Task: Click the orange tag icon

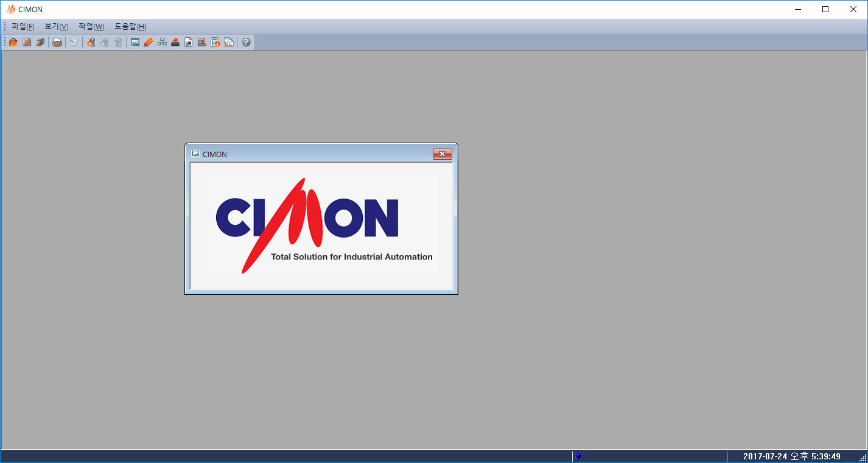Action: [x=149, y=43]
